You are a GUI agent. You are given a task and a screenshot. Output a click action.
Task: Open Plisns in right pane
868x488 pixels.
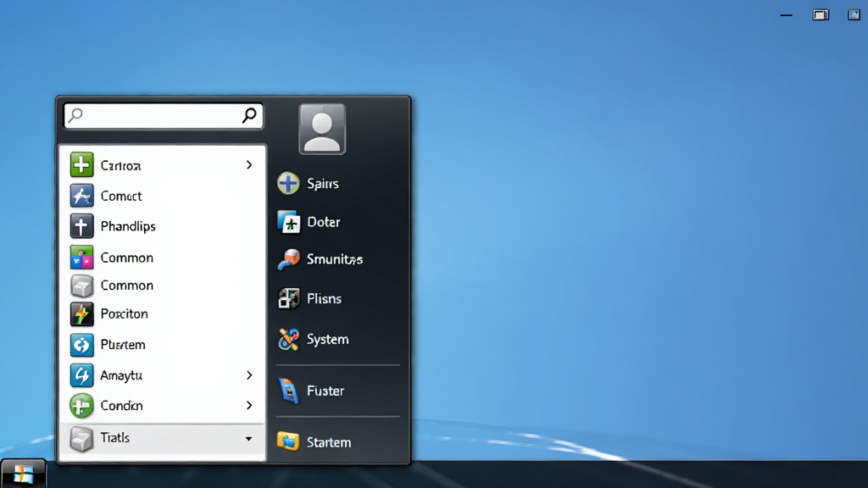tap(337, 299)
